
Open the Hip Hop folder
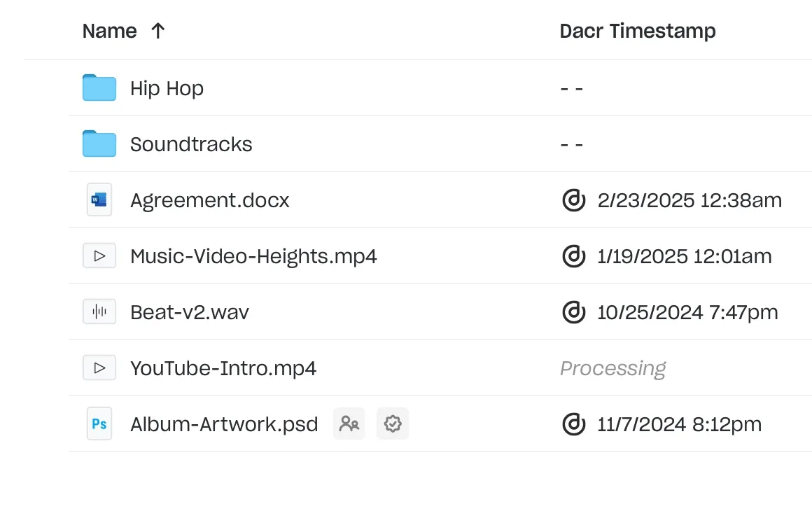(167, 88)
